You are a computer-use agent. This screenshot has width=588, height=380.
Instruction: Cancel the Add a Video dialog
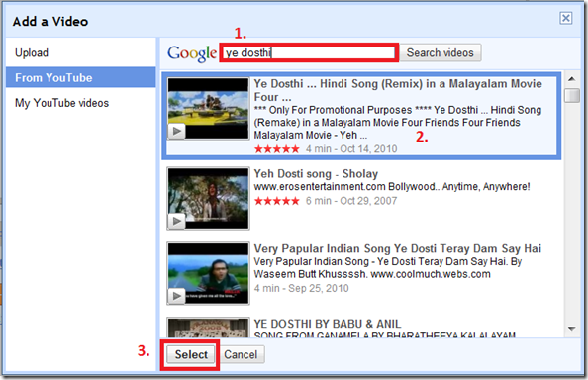coord(241,354)
